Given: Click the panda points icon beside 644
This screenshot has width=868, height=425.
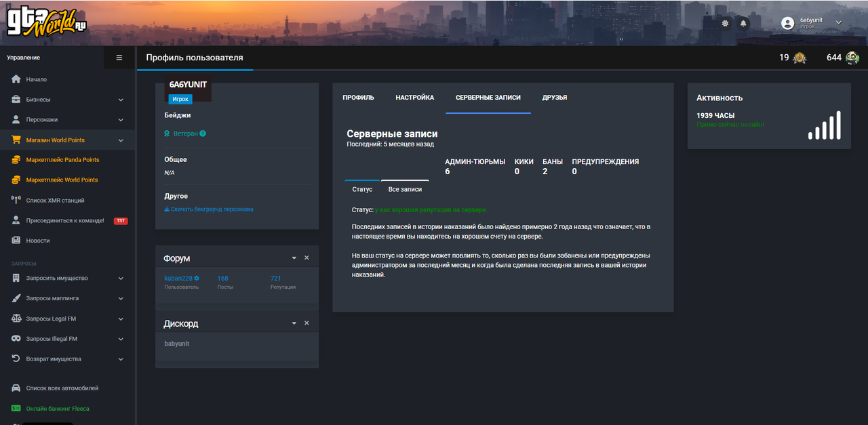Looking at the screenshot, I should point(852,58).
